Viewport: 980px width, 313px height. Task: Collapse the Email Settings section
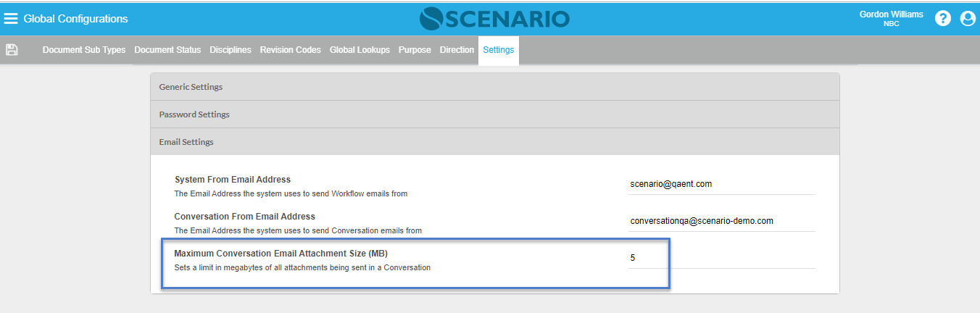(494, 142)
